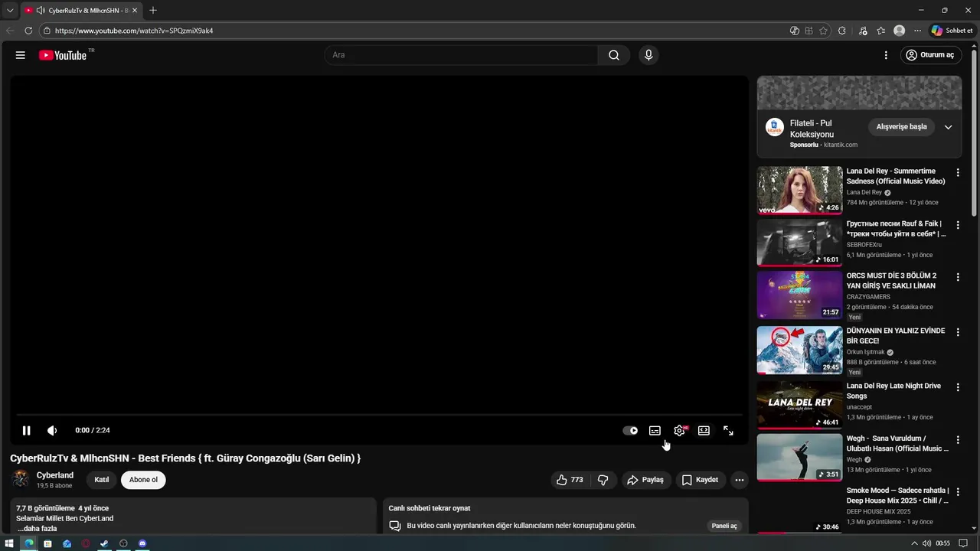Open options for Lana Del Rey Late Night Drive

click(957, 387)
